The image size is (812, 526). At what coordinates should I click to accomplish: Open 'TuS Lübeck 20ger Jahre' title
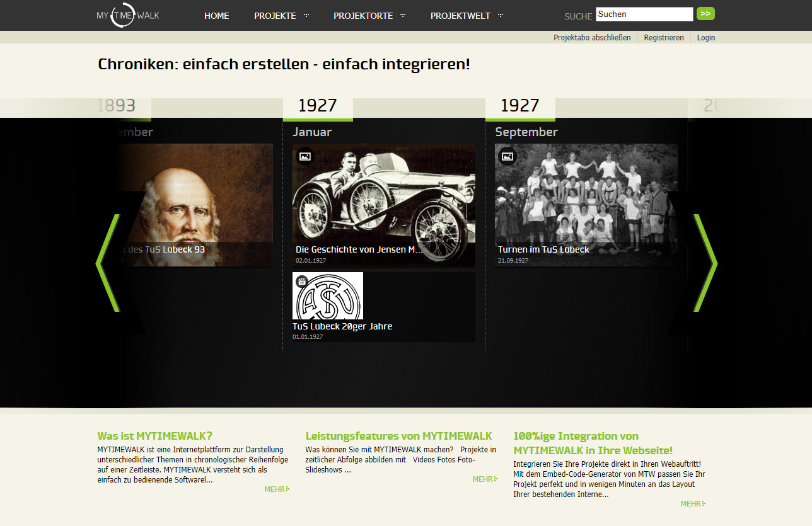click(342, 326)
